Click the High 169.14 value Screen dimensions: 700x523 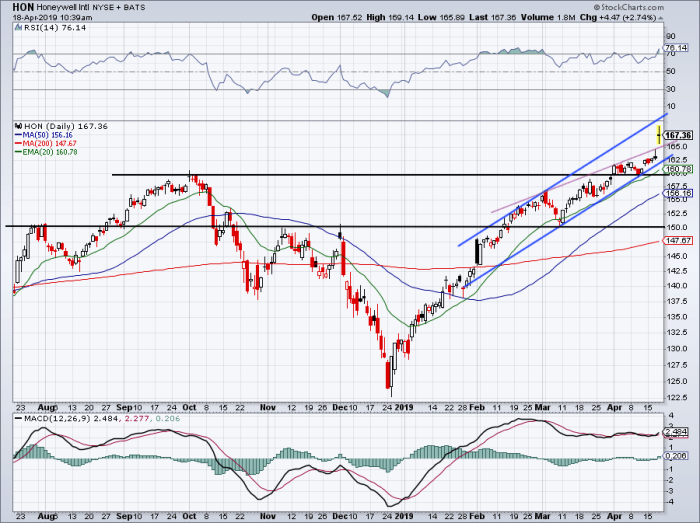[390, 17]
